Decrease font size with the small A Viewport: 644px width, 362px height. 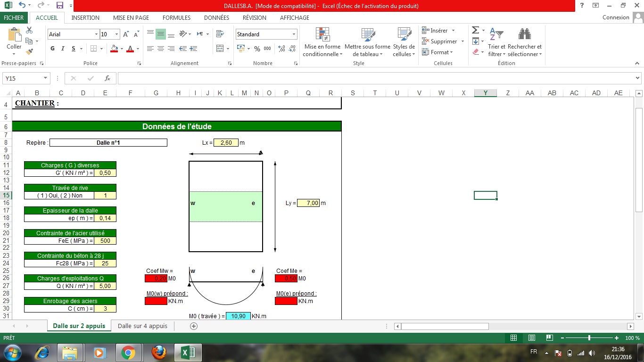click(136, 34)
